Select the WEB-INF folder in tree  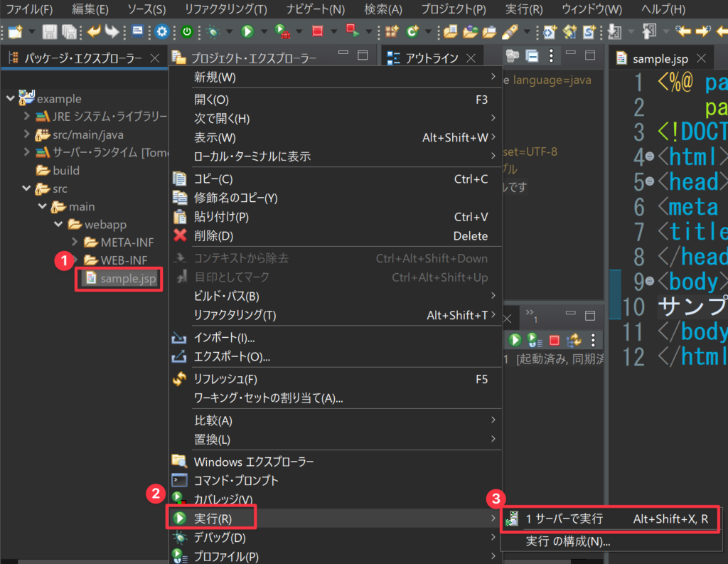[x=123, y=260]
